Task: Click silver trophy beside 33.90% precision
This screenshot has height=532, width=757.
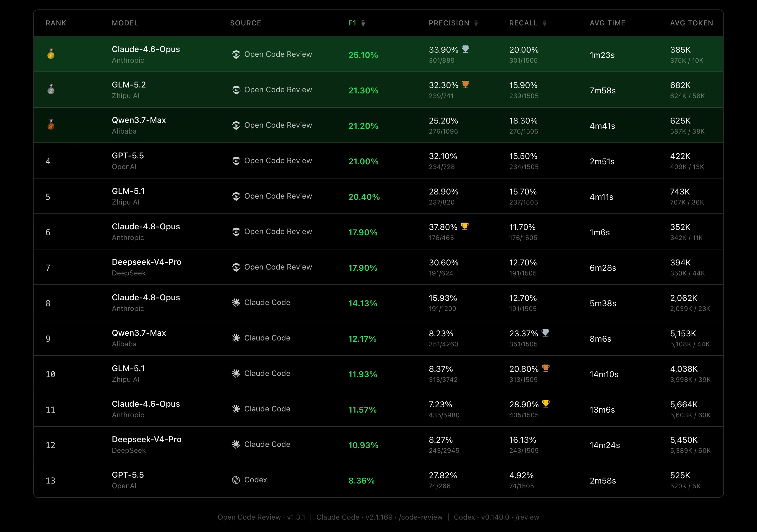Action: [x=465, y=49]
